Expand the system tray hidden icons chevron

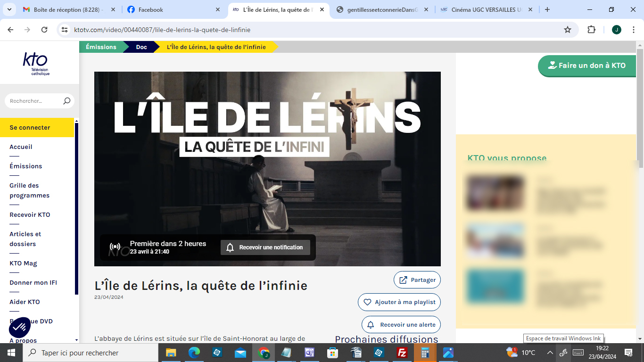(550, 353)
